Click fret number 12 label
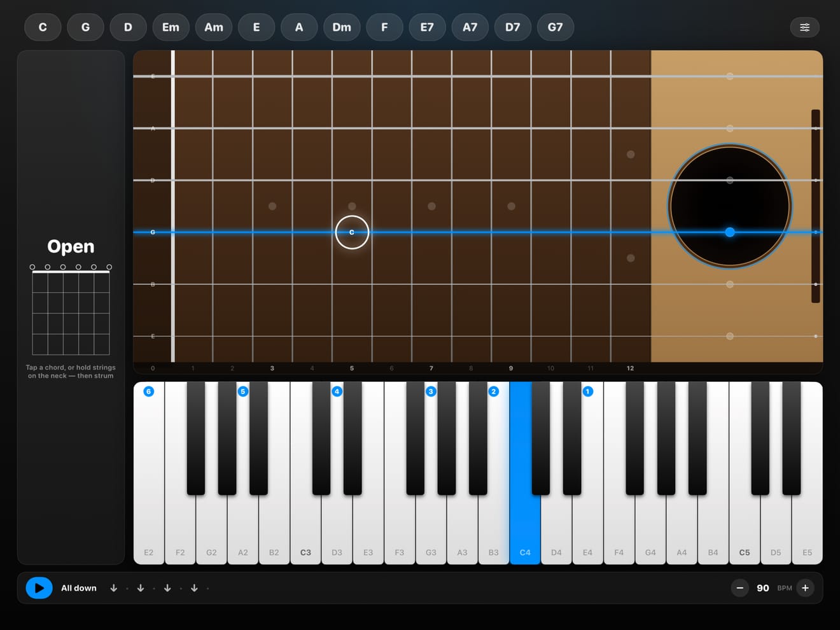The height and width of the screenshot is (630, 840). [x=630, y=368]
